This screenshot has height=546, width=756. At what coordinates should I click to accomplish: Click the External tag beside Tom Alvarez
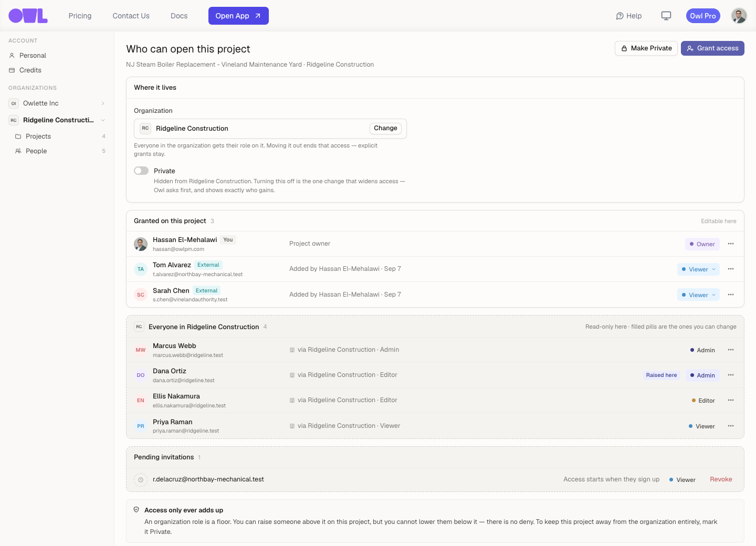coord(208,265)
